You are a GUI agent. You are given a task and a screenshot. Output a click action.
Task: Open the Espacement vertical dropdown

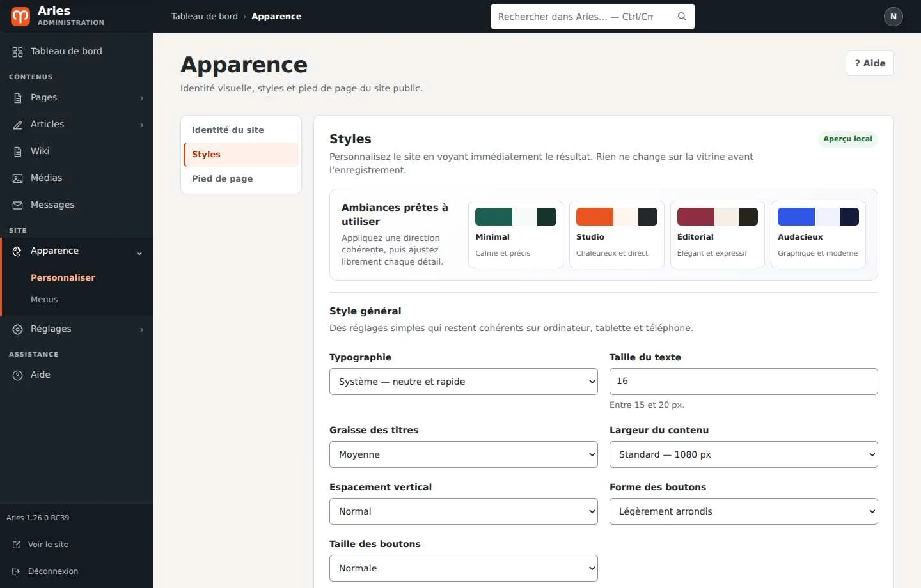(x=464, y=511)
